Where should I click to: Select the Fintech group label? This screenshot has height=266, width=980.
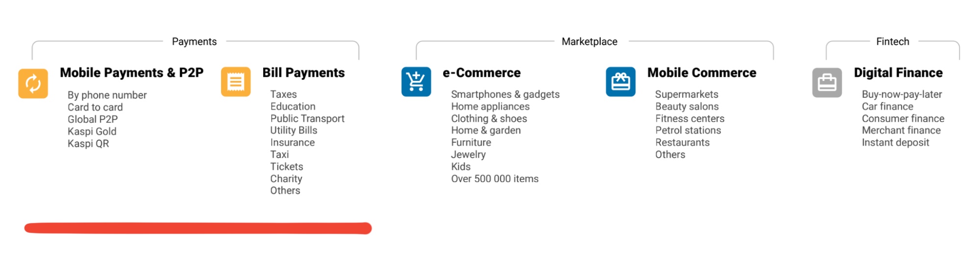[x=893, y=42]
